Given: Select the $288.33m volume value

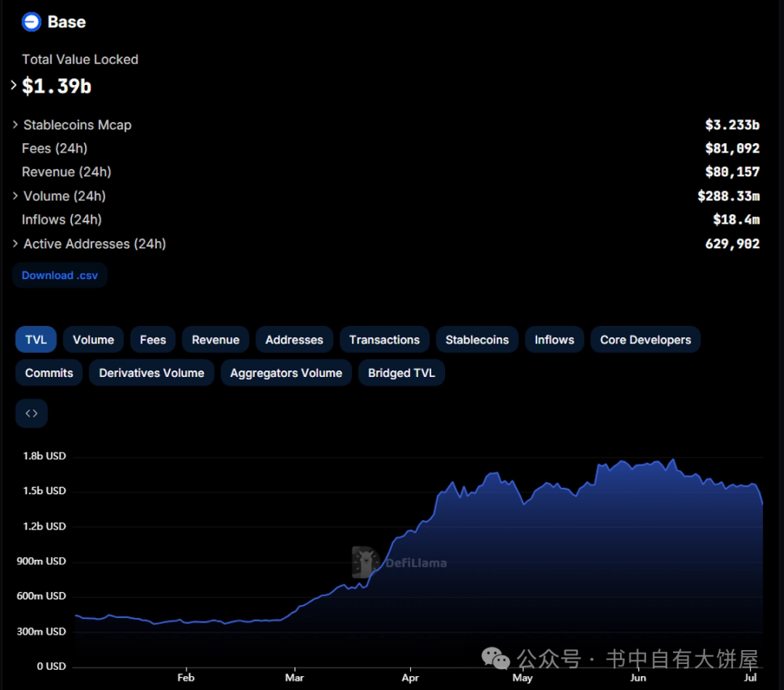Looking at the screenshot, I should tap(729, 195).
